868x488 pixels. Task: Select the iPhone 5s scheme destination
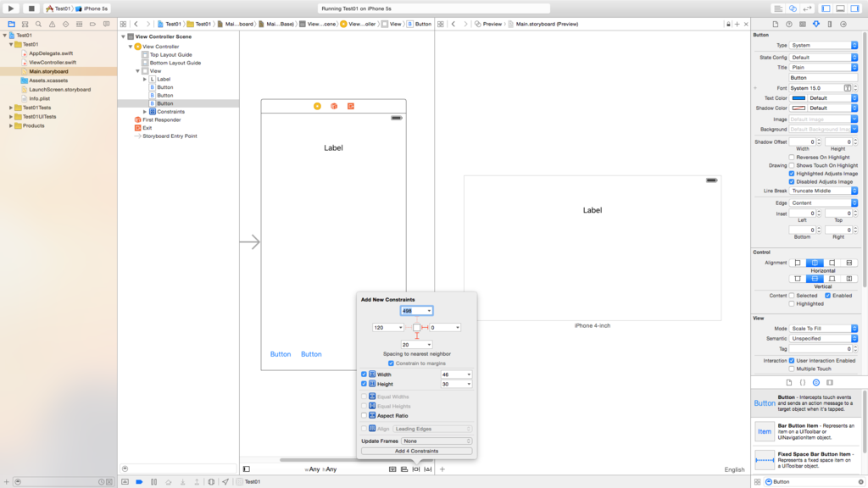pos(93,8)
